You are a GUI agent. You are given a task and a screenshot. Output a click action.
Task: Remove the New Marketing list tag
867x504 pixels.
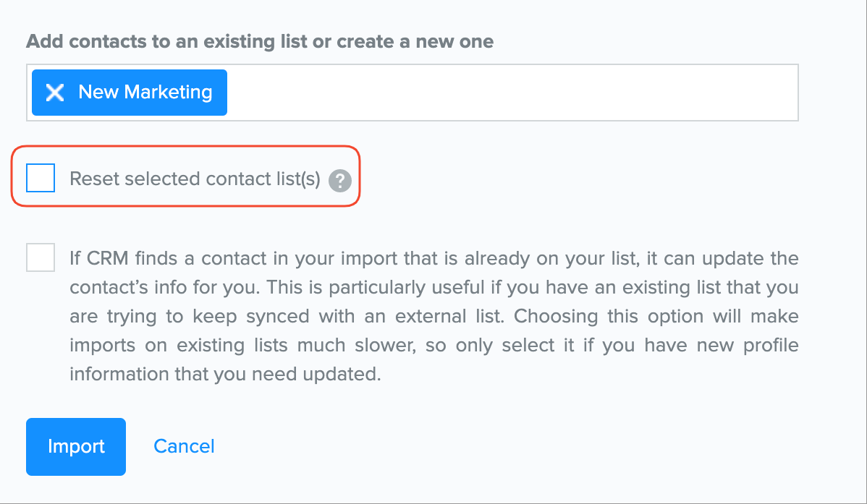[55, 93]
